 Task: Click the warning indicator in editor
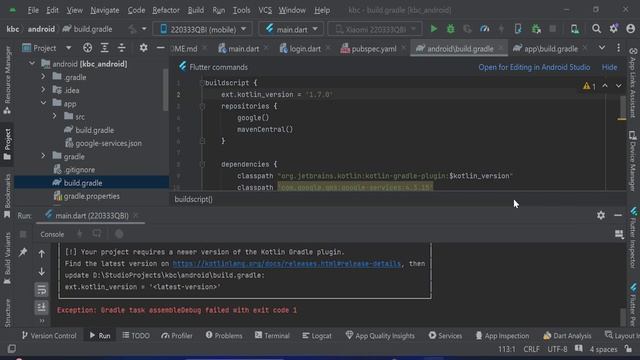589,86
